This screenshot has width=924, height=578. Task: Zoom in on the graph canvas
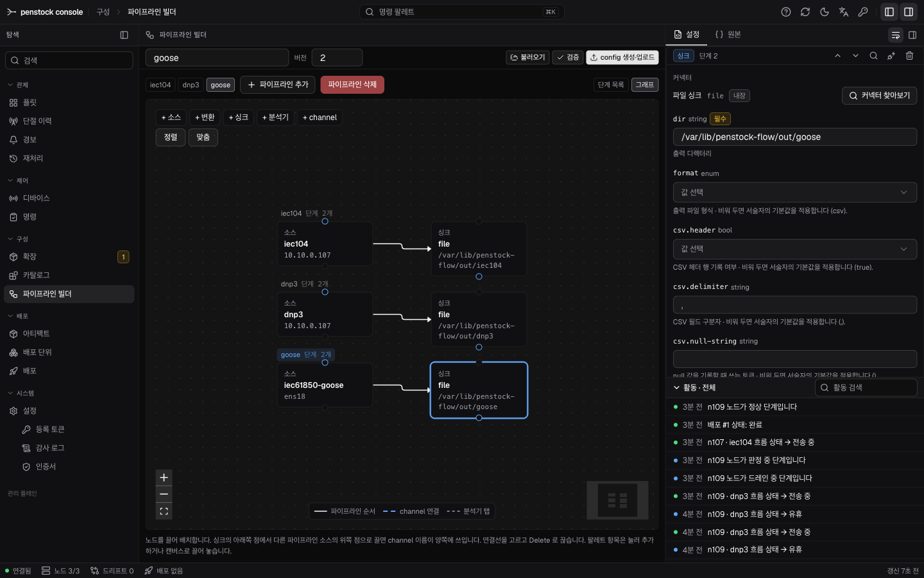click(x=164, y=478)
